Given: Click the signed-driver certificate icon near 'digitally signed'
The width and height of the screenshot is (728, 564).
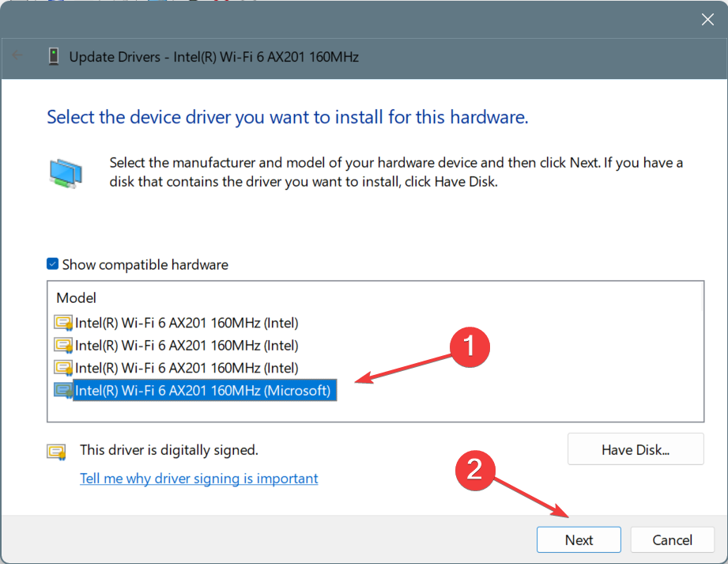Looking at the screenshot, I should [56, 451].
